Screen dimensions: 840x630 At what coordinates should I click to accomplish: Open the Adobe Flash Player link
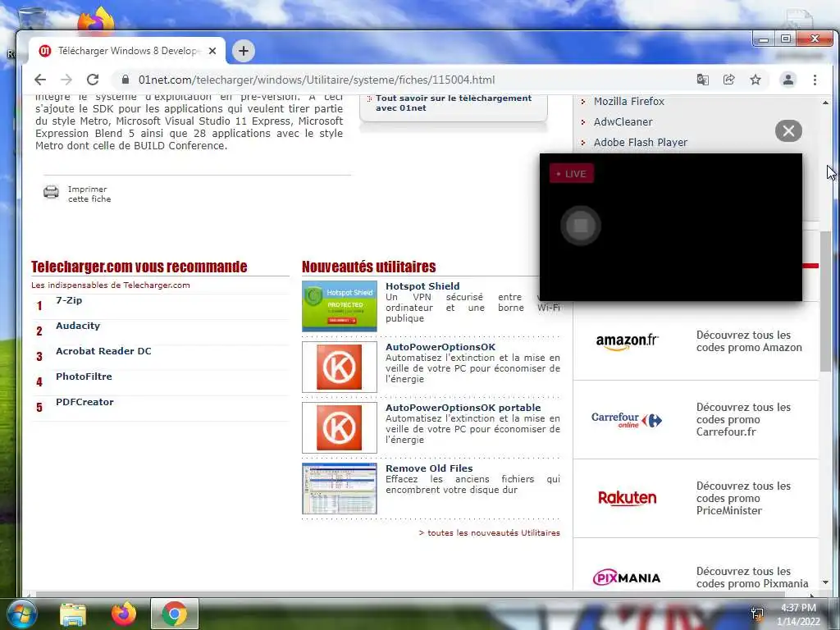pyautogui.click(x=640, y=142)
